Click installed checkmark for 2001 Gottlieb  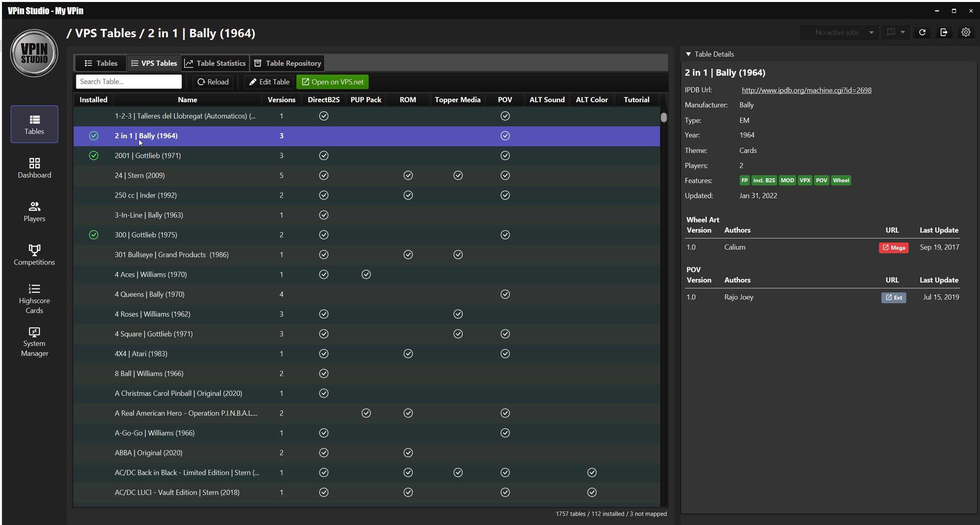(x=93, y=156)
